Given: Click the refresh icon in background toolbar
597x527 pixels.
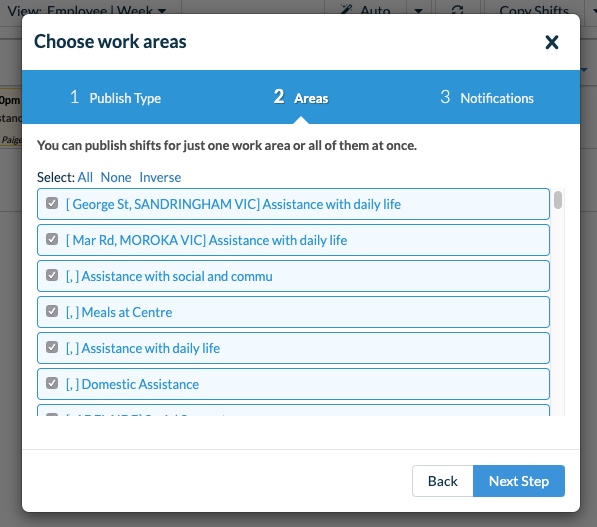Looking at the screenshot, I should [x=457, y=10].
